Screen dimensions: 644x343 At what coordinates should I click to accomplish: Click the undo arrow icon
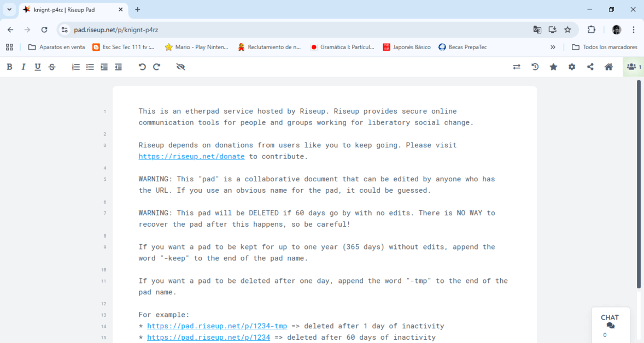(142, 67)
